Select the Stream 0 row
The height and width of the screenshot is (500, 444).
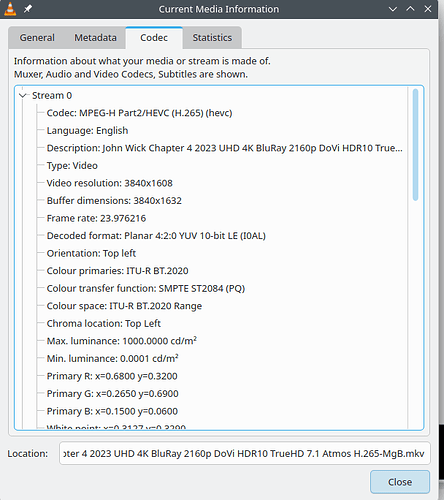tap(52, 96)
